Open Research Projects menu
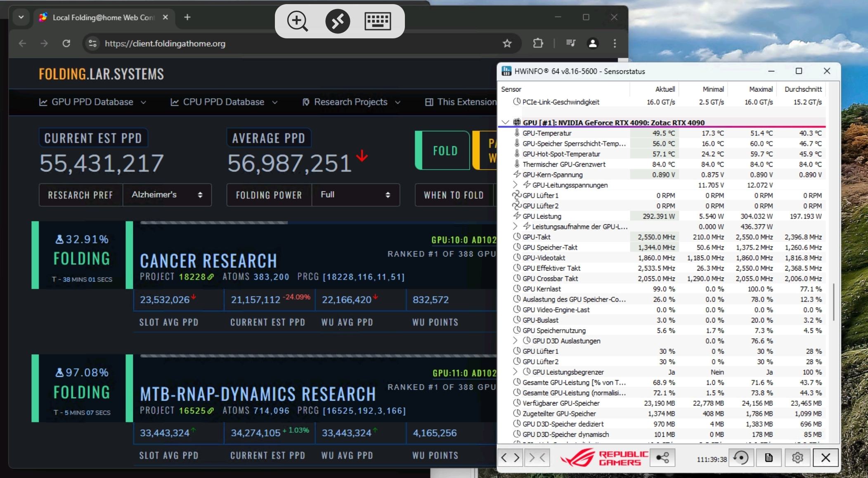The height and width of the screenshot is (478, 868). (x=351, y=102)
